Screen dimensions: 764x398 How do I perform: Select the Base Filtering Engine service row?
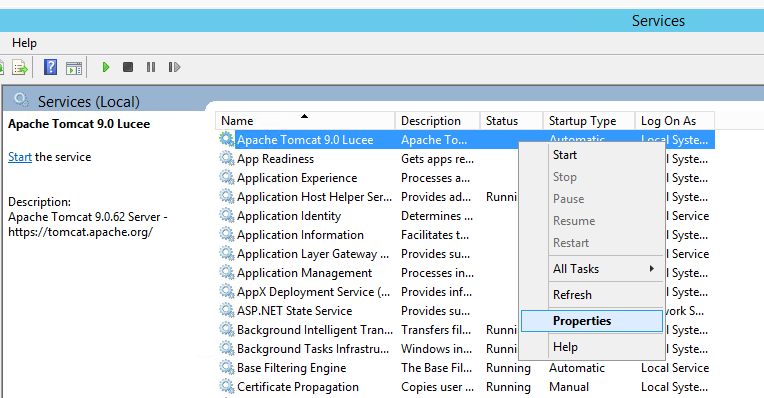466,368
